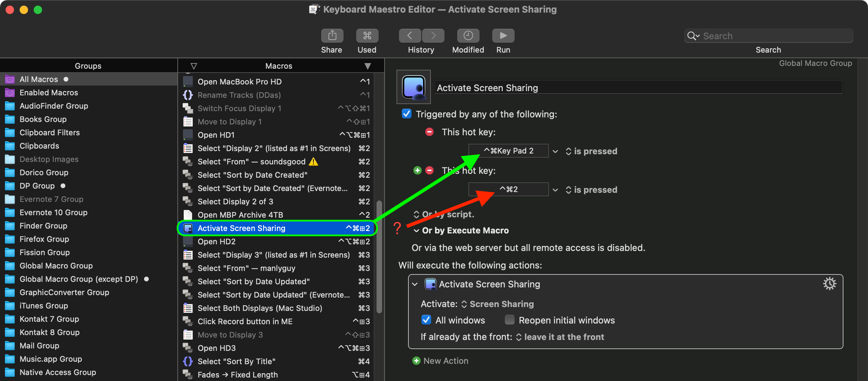
Task: Click the Screen Sharing icon in the action header
Action: pos(430,284)
